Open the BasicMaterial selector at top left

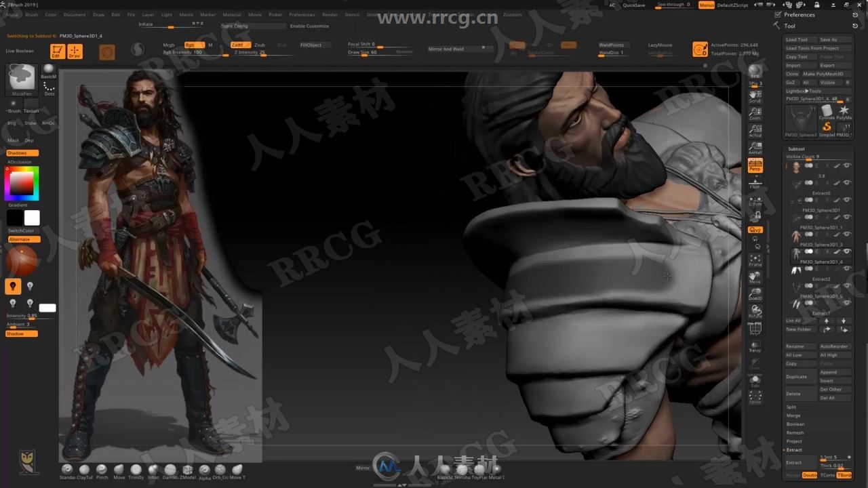click(x=49, y=70)
